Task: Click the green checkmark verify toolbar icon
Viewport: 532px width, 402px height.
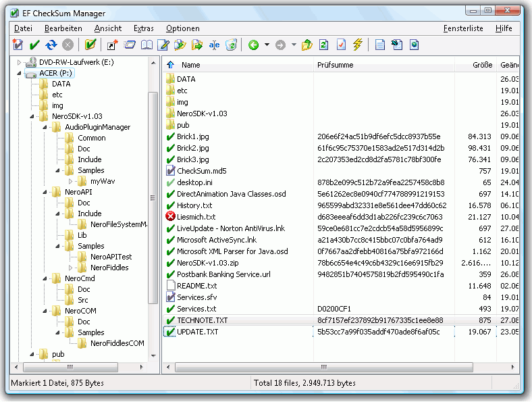Action: coord(34,45)
